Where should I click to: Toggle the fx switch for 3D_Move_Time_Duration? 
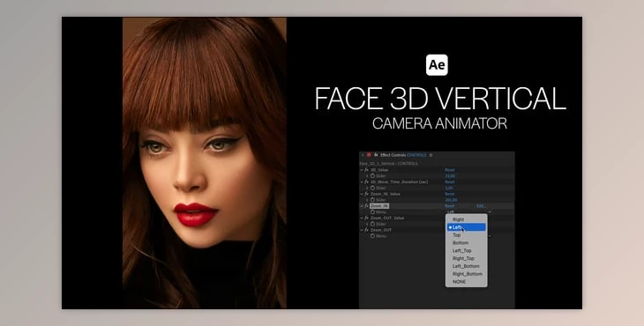[366, 182]
